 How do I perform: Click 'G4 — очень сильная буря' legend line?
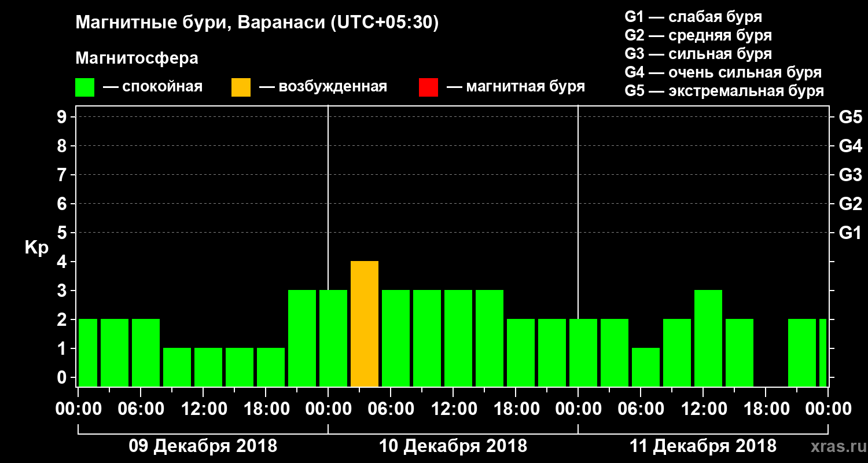723,72
